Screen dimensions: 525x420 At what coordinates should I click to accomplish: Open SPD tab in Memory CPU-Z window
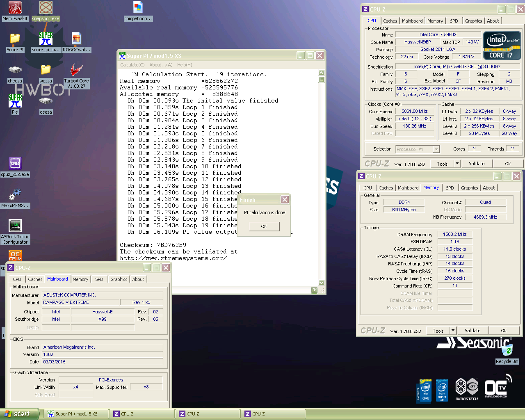(450, 188)
